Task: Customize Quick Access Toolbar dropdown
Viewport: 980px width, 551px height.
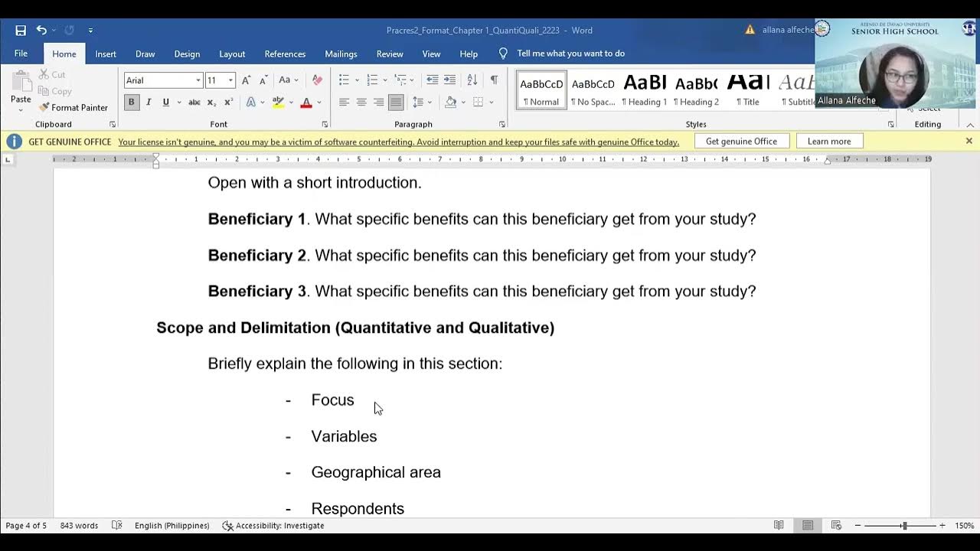Action: 90,31
